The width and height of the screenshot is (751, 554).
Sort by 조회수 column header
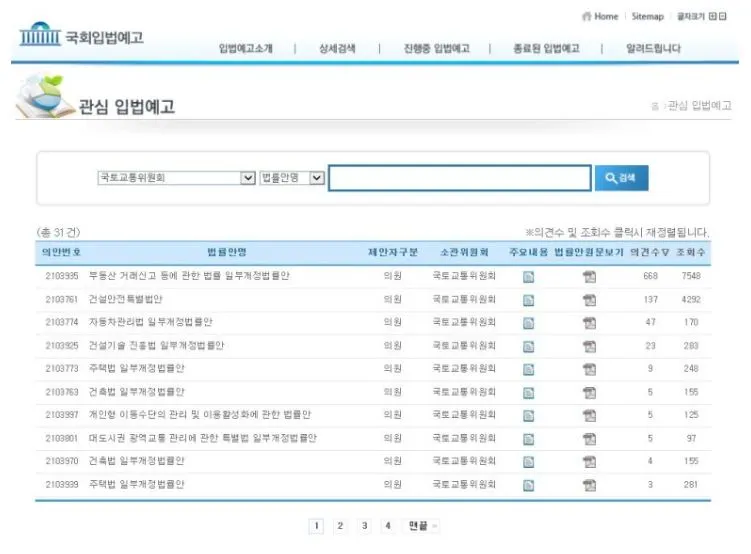pos(690,252)
